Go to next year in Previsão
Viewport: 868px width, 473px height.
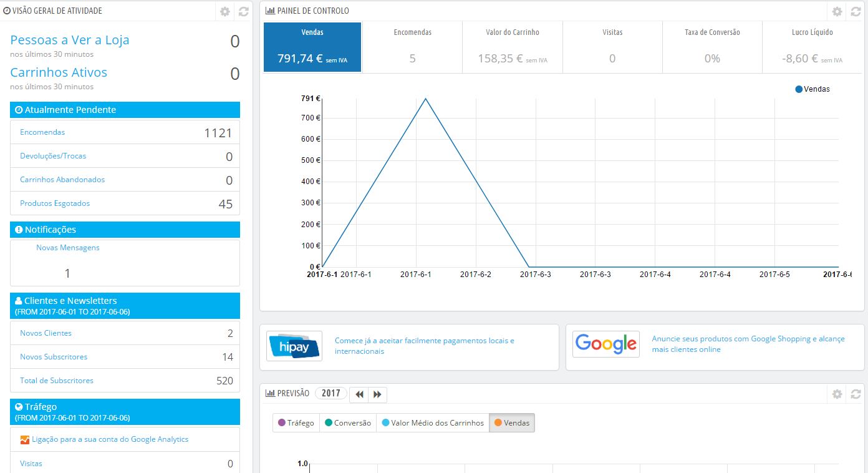pyautogui.click(x=378, y=394)
